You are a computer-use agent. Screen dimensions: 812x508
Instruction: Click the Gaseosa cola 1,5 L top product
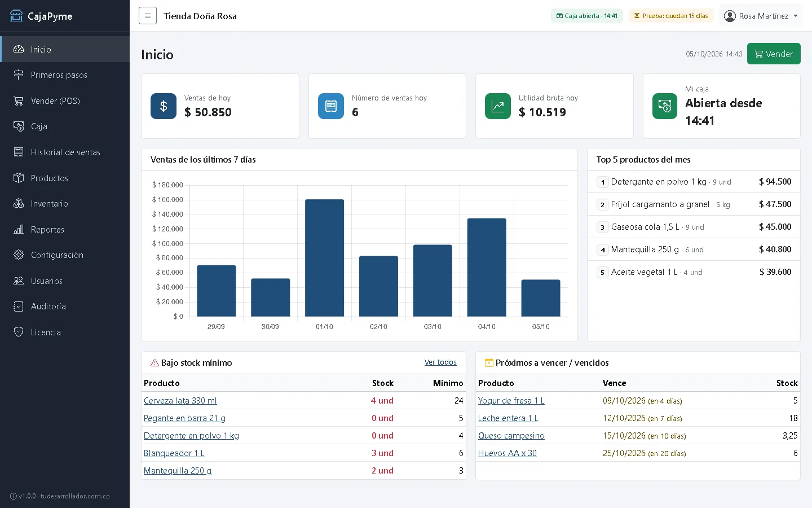click(x=694, y=227)
